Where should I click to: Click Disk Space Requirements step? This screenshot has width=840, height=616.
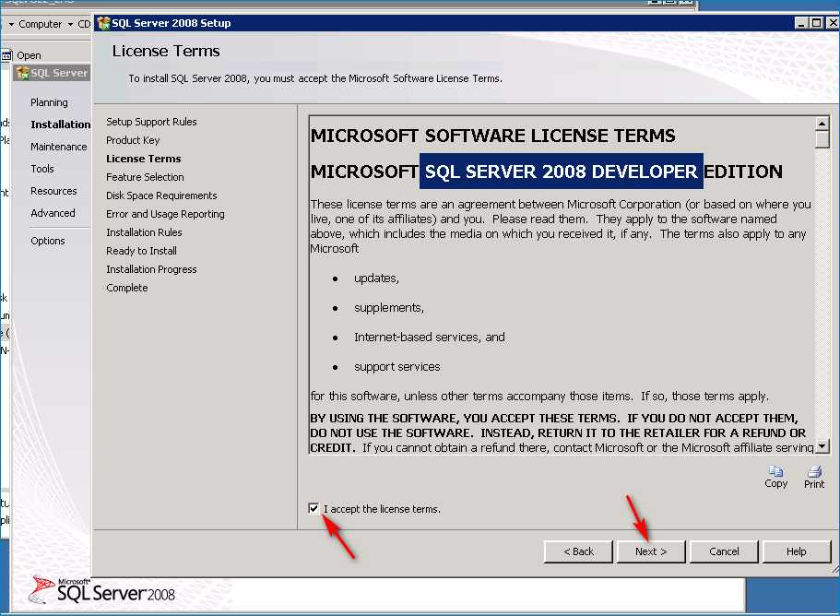click(x=161, y=195)
